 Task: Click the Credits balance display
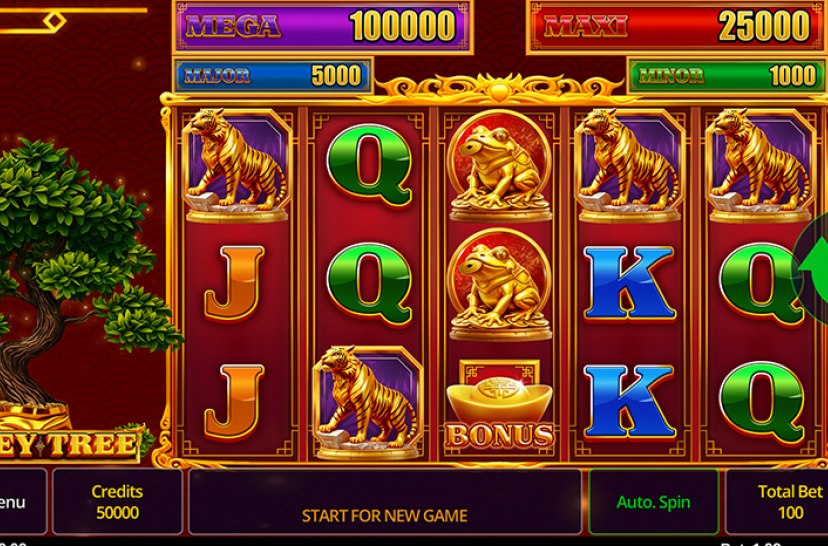[117, 502]
